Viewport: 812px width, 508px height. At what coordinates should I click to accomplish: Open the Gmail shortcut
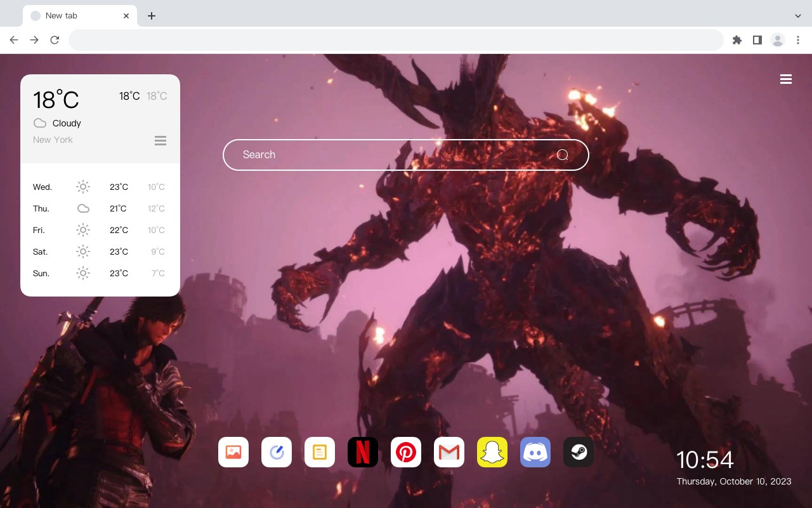pyautogui.click(x=449, y=452)
